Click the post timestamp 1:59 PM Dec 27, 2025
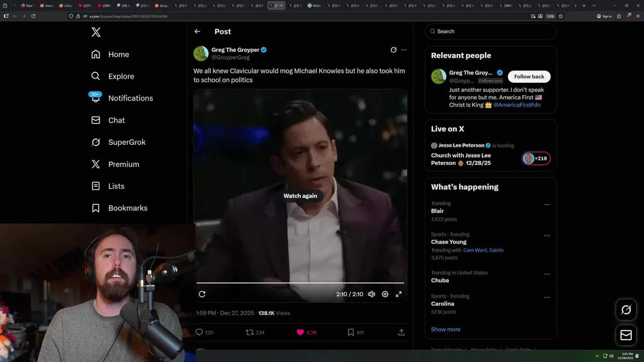644x362 pixels. tap(225, 313)
